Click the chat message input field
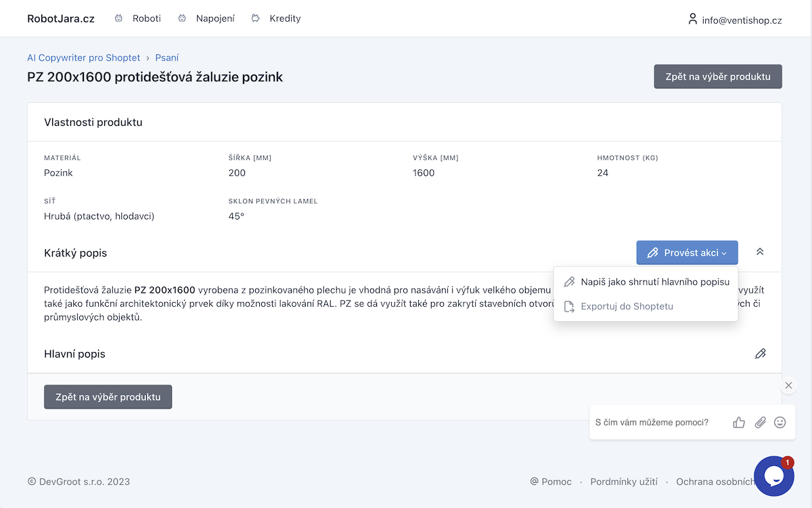812x508 pixels. 656,423
